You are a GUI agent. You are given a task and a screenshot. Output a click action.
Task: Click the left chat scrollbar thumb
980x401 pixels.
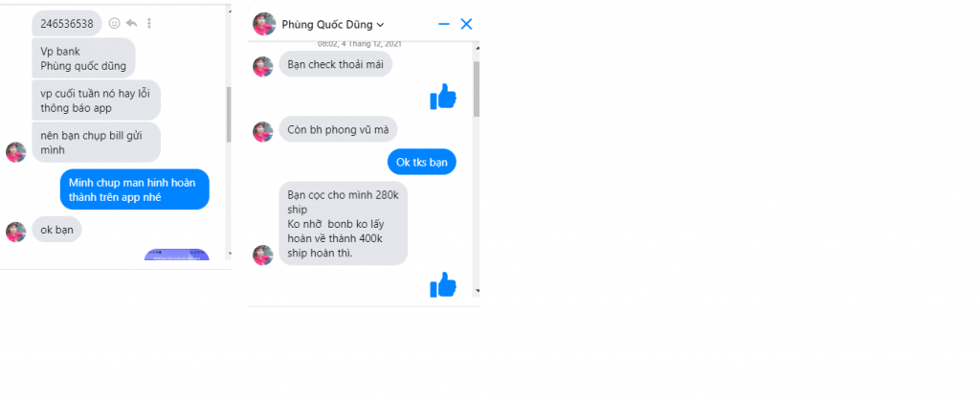tap(229, 114)
